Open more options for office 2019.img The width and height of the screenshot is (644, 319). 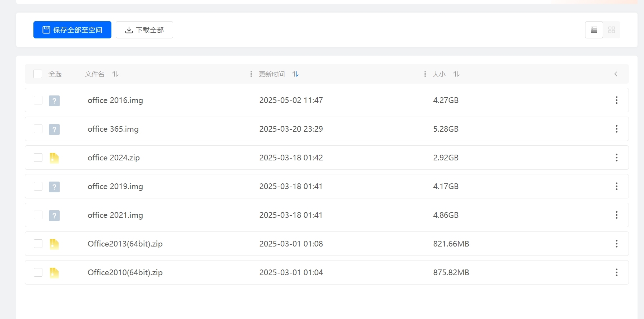pyautogui.click(x=617, y=186)
